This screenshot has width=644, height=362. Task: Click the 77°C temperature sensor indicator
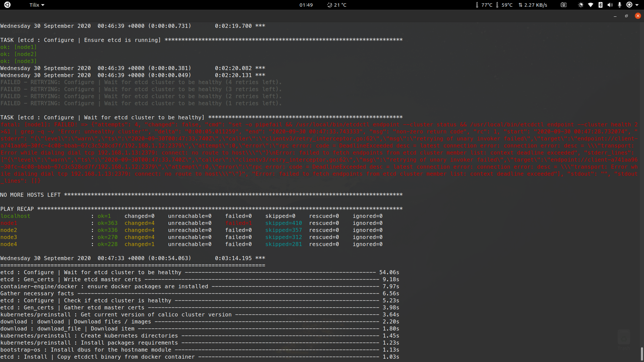coord(484,5)
